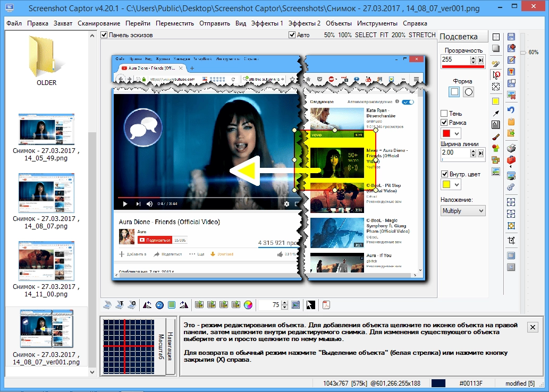This screenshot has height=392, width=549.
Task: Toggle the Внутр. цвет checkbox
Action: (444, 174)
